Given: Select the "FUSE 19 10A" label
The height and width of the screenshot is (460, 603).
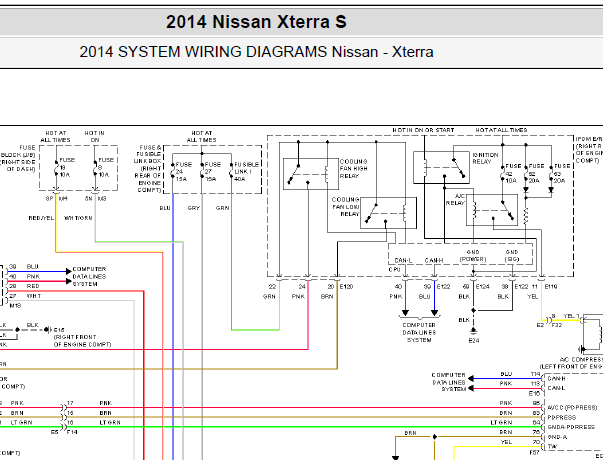Looking at the screenshot, I should pyautogui.click(x=67, y=167).
